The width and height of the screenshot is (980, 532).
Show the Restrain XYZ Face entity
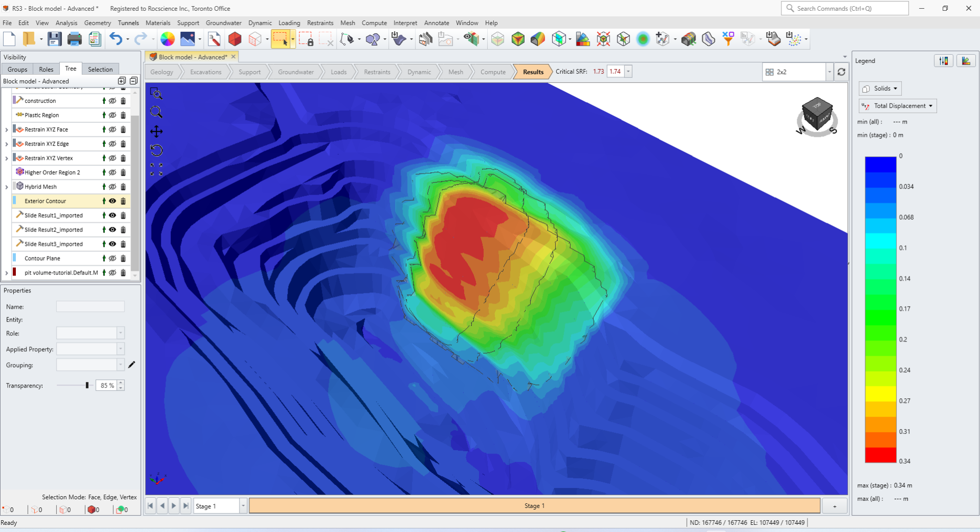113,130
